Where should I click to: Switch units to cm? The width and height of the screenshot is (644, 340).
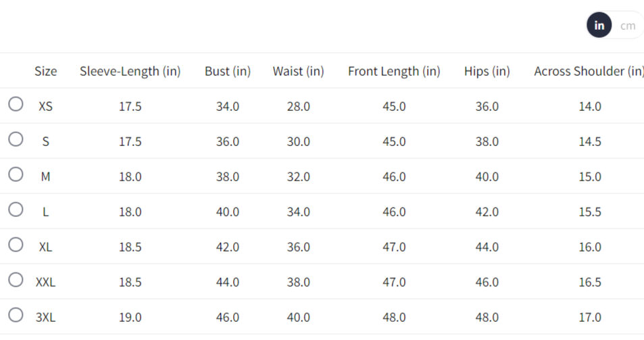click(628, 26)
